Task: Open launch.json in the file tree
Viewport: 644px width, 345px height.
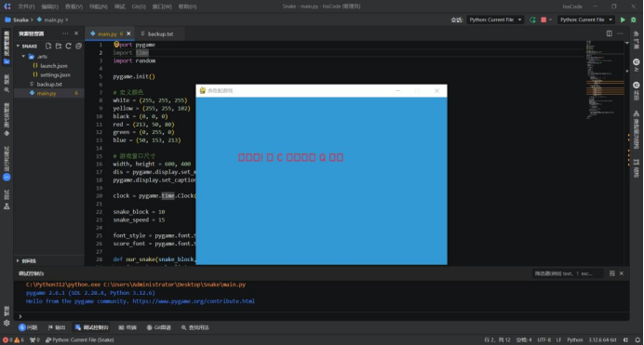Action: pyautogui.click(x=54, y=66)
